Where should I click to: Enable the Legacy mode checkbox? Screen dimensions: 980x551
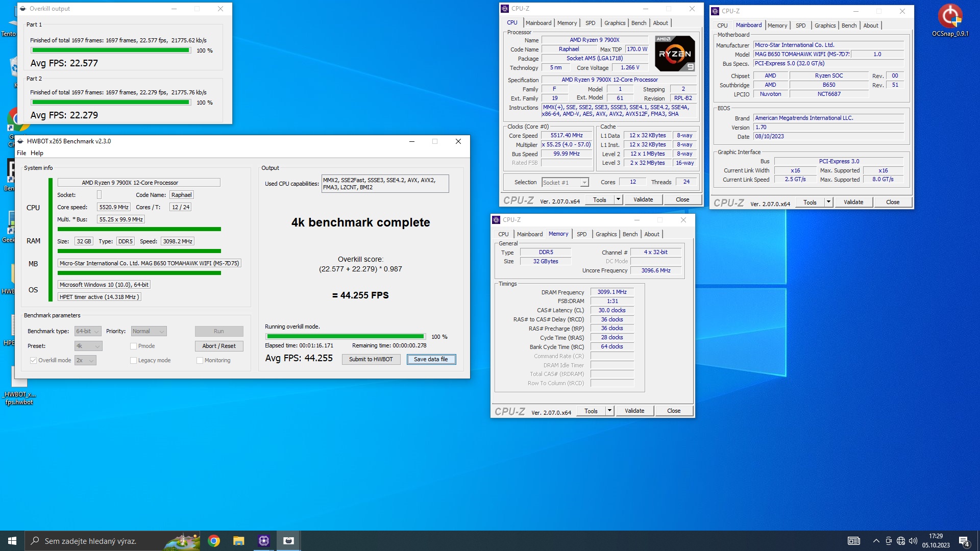click(133, 360)
